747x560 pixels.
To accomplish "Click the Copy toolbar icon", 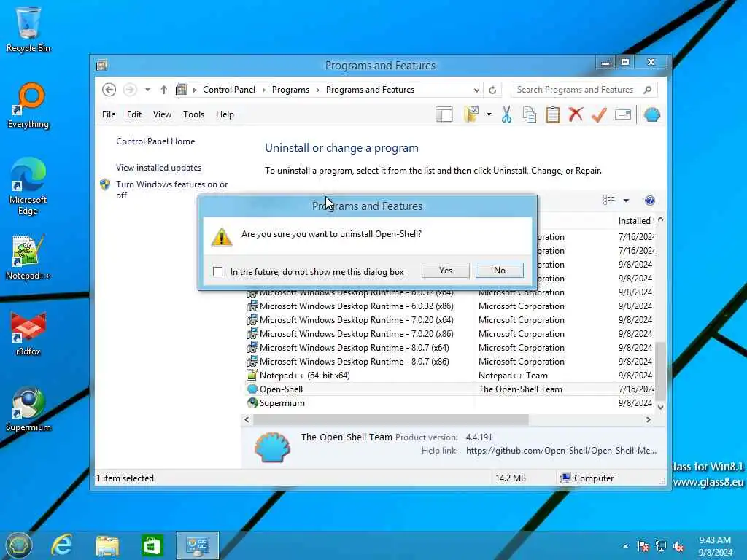I will click(530, 114).
